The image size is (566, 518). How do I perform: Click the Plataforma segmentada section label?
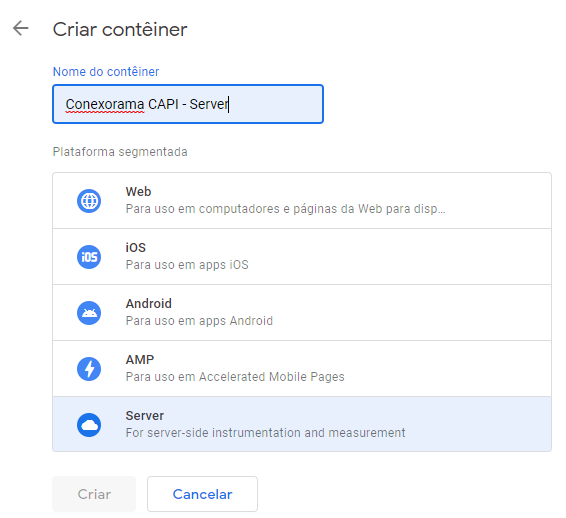pyautogui.click(x=120, y=152)
